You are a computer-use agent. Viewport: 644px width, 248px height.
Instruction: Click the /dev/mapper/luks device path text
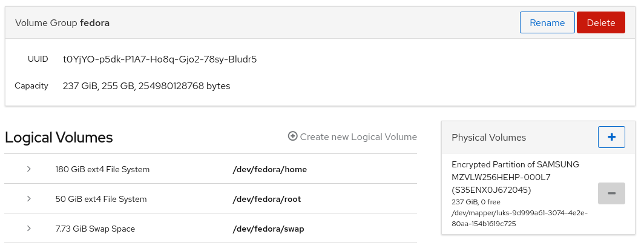(x=519, y=218)
